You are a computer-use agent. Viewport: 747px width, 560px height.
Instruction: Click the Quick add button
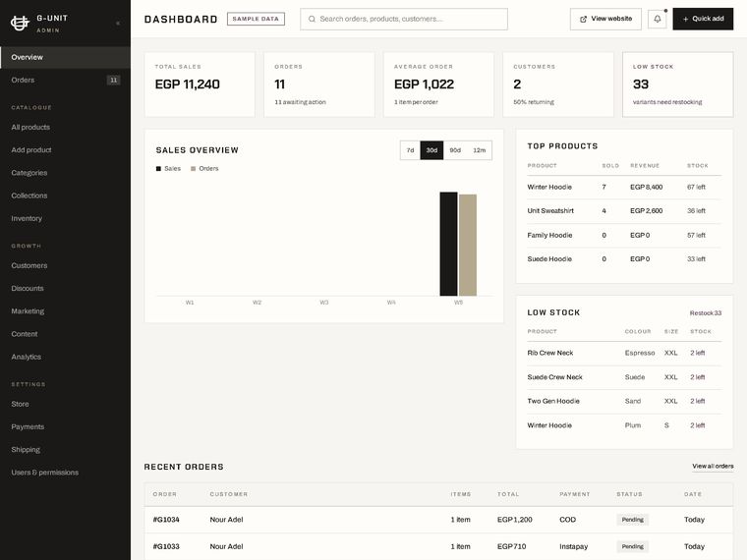[703, 19]
